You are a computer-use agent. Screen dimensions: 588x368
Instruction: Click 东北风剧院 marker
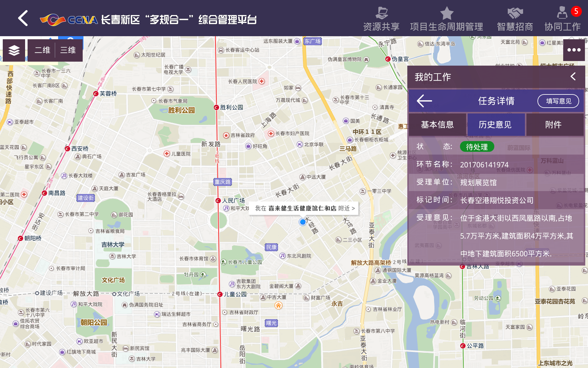(282, 256)
